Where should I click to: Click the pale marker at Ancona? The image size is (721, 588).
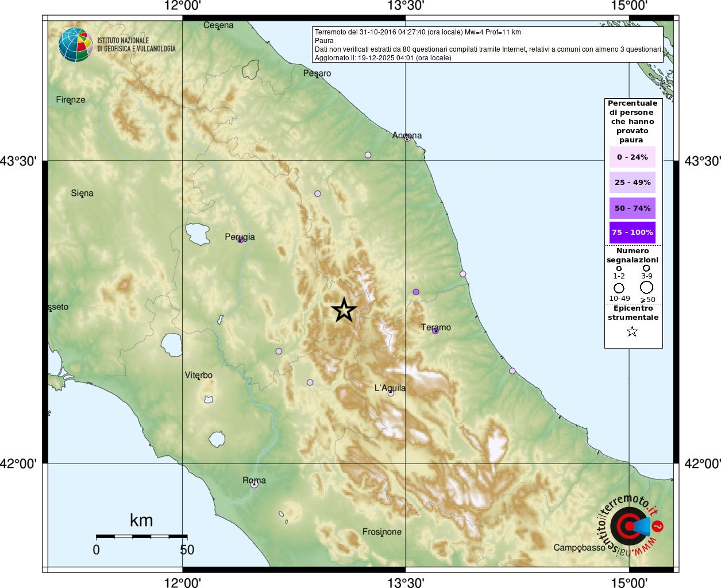coord(407,138)
